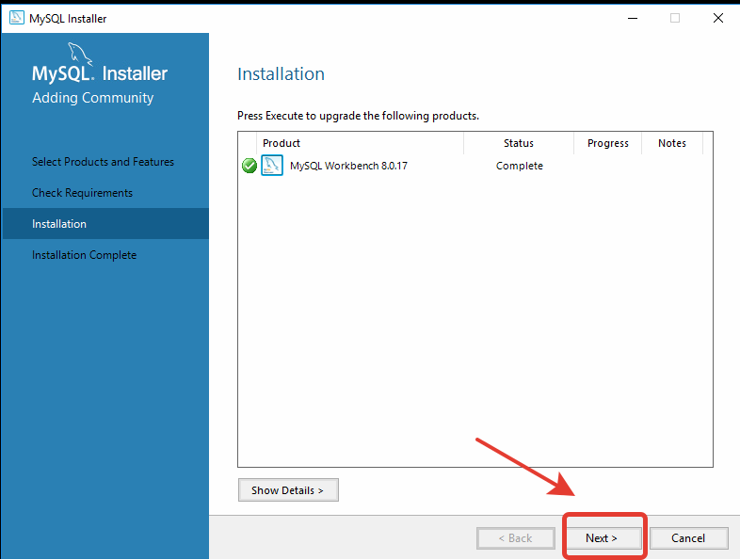740x560 pixels.
Task: Click the Installation page heading
Action: point(281,74)
